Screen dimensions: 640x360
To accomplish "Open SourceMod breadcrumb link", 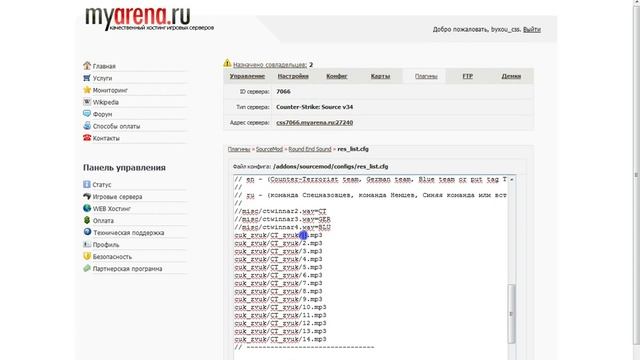I will 269,149.
